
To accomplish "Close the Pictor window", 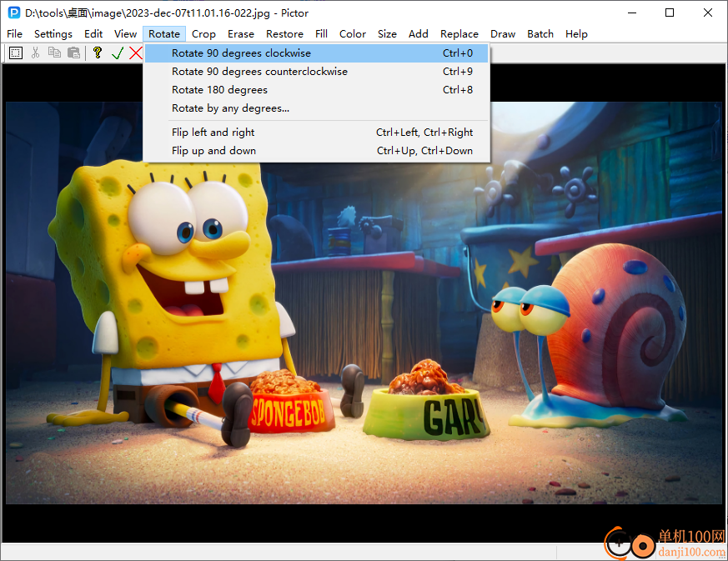I will click(708, 13).
